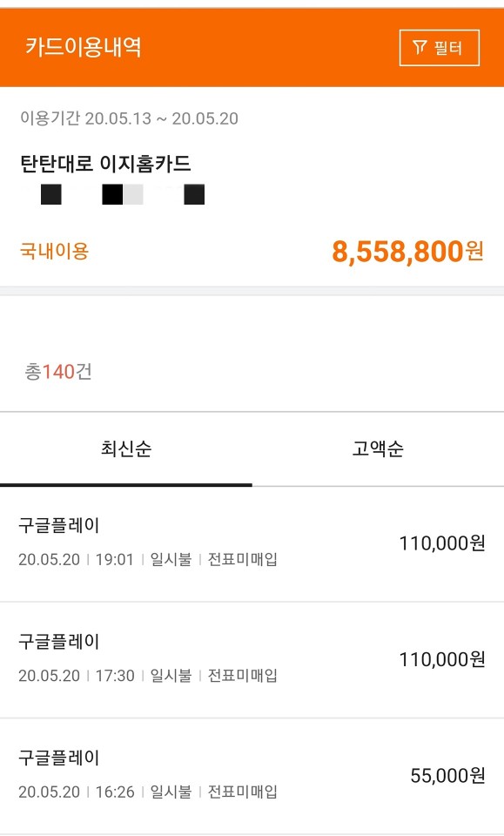
Task: Tap the 110,000원 amount at 17:30
Action: click(442, 659)
